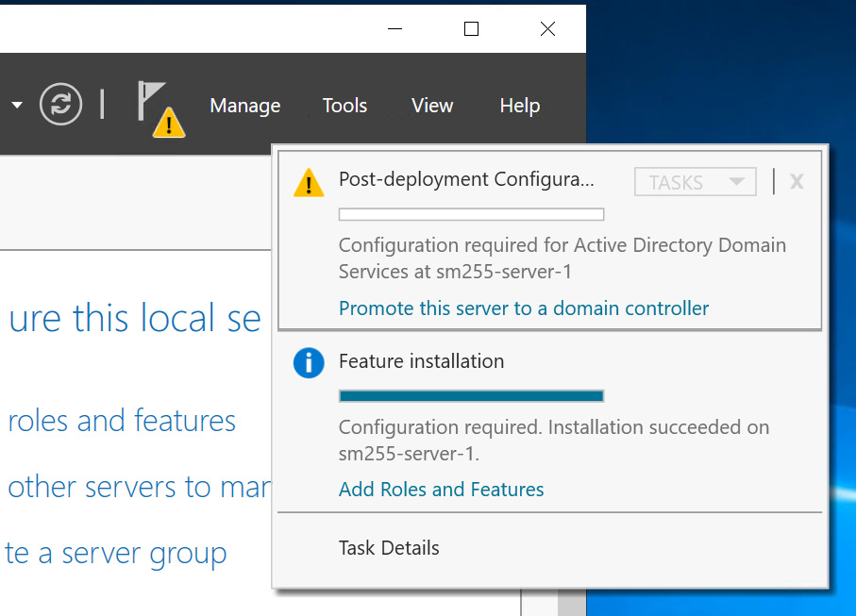The image size is (856, 616).
Task: Open the TASKS dropdown in the notification
Action: coord(695,182)
